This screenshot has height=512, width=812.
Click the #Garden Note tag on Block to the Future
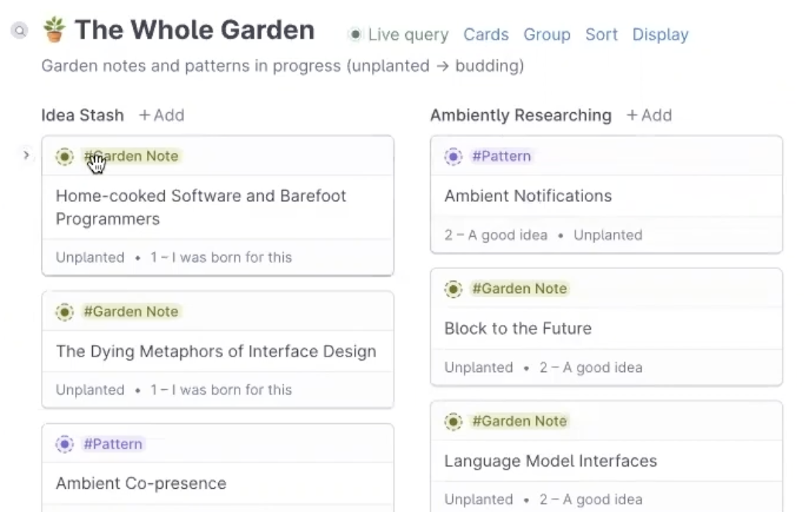pos(520,289)
